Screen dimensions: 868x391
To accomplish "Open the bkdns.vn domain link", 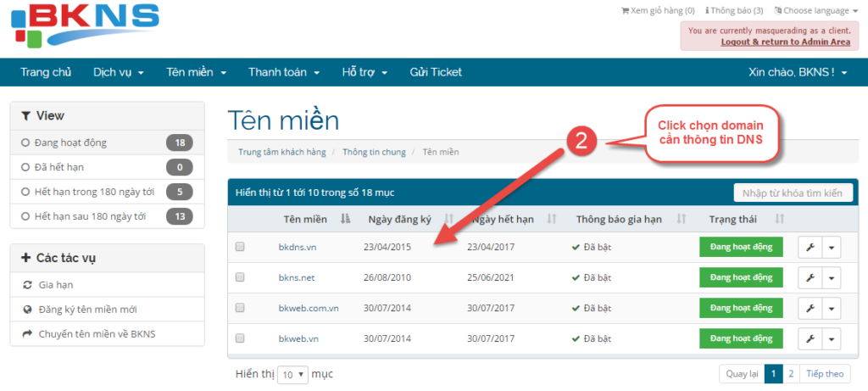I will 298,248.
